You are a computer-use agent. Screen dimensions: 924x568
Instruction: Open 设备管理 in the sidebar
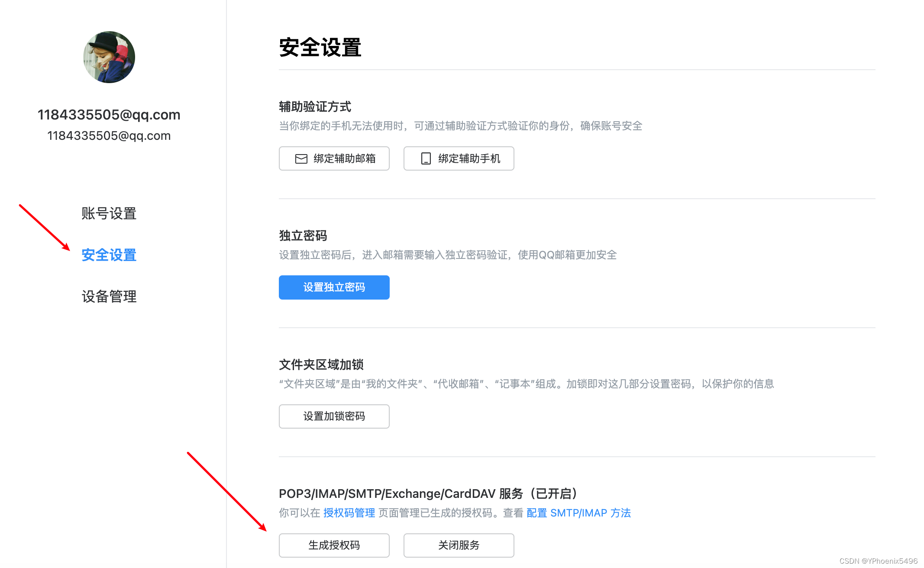point(109,297)
